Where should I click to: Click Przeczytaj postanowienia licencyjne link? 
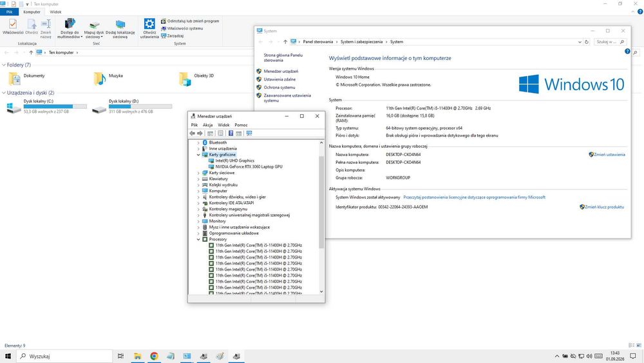[x=474, y=197]
